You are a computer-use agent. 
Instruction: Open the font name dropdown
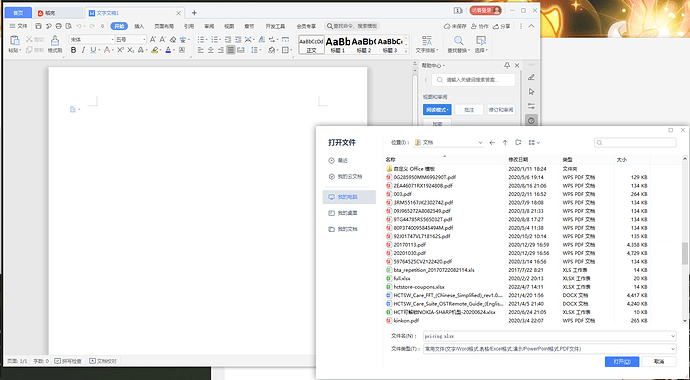tap(112, 40)
